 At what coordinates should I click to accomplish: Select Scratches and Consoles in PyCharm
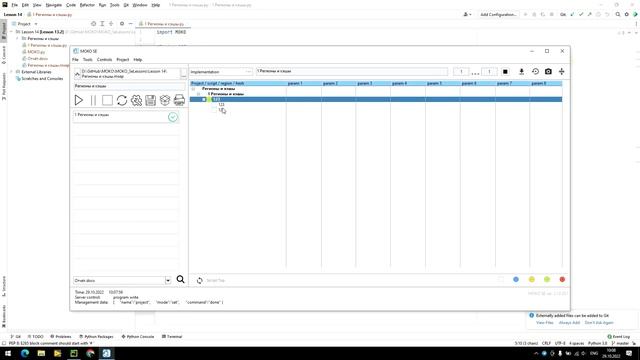click(42, 78)
